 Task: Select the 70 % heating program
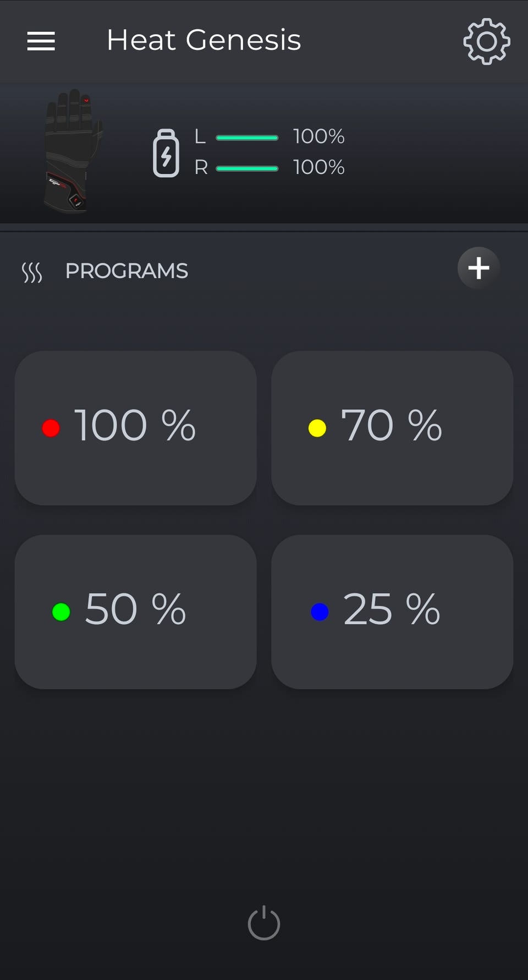tap(392, 428)
